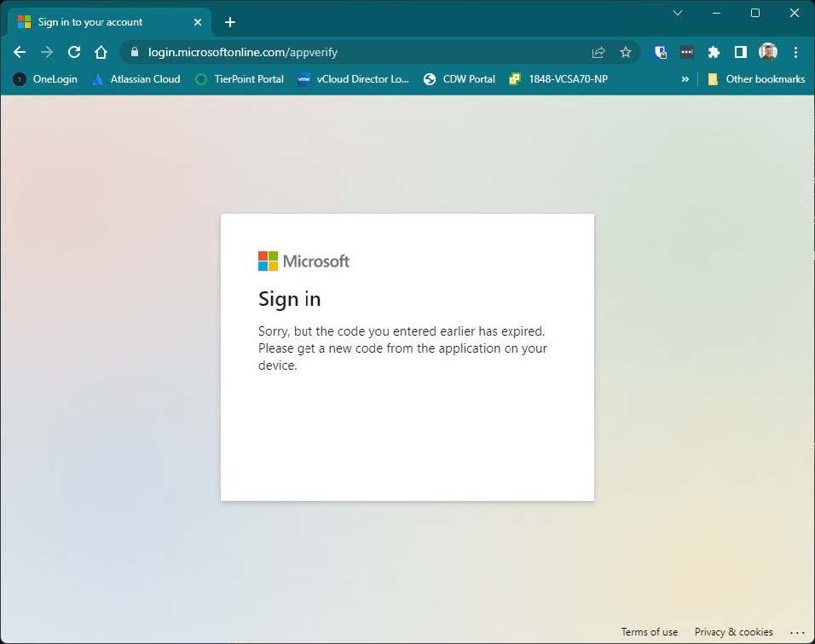The image size is (815, 644).
Task: Open the CDW Portal bookmark
Action: click(x=459, y=79)
